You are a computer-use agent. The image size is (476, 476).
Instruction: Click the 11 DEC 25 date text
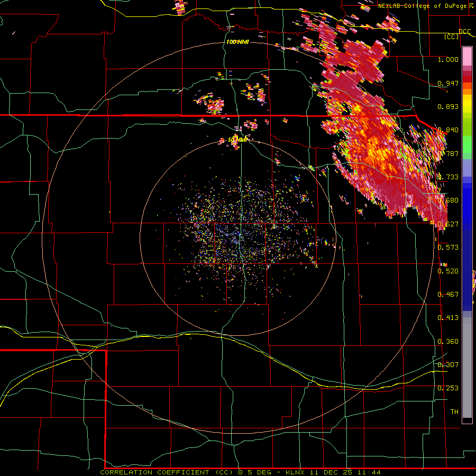[331, 472]
